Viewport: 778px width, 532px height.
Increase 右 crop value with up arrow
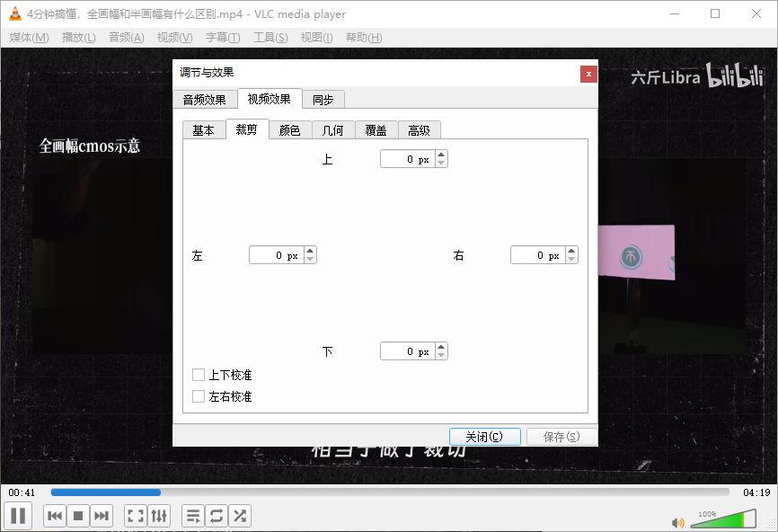pos(571,251)
